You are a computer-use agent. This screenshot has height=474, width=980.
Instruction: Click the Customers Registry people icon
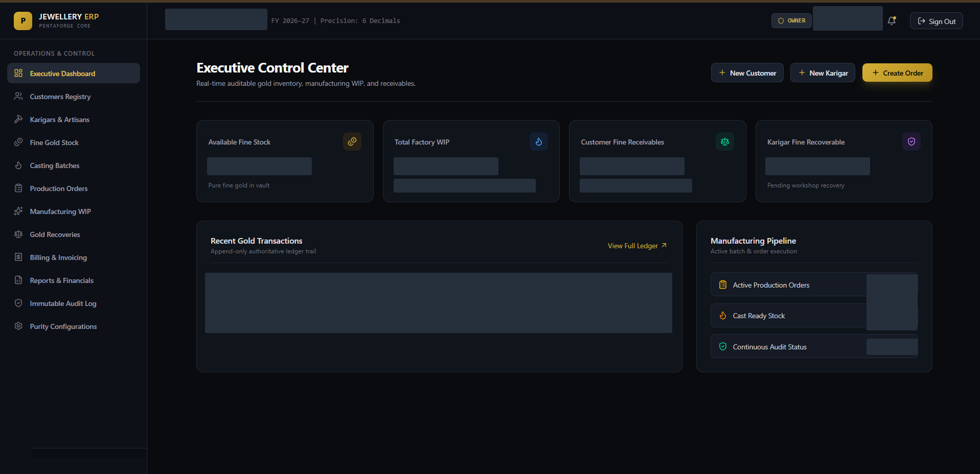click(x=18, y=96)
